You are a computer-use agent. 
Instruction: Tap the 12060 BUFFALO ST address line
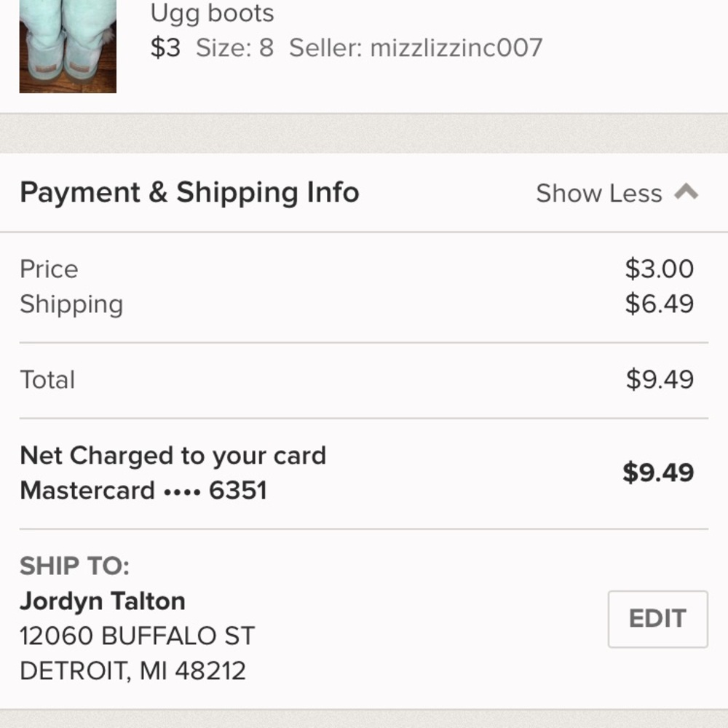pyautogui.click(x=137, y=636)
